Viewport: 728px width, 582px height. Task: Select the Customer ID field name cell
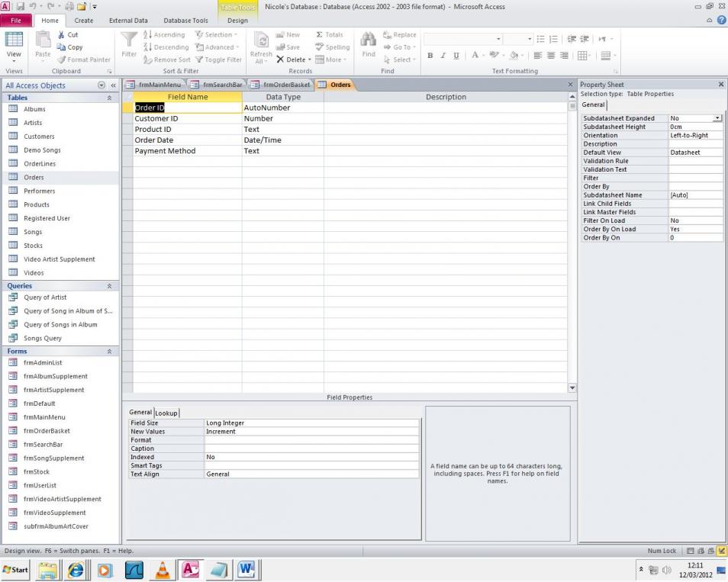click(188, 118)
